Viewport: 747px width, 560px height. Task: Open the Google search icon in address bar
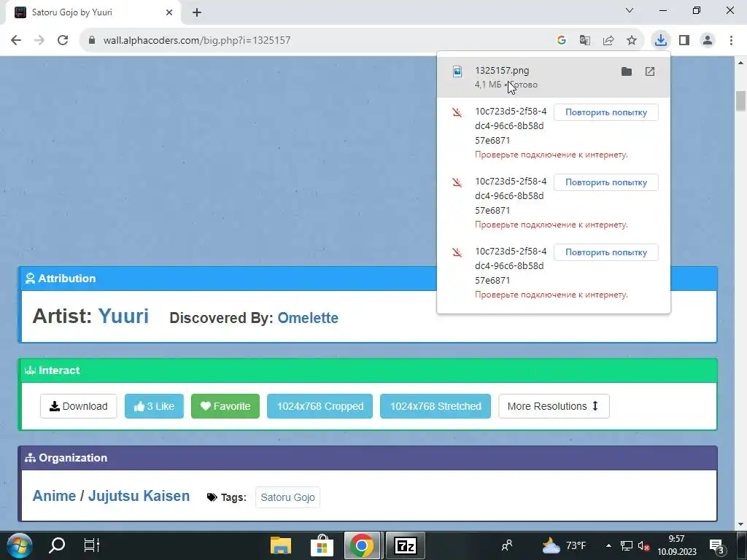point(562,41)
